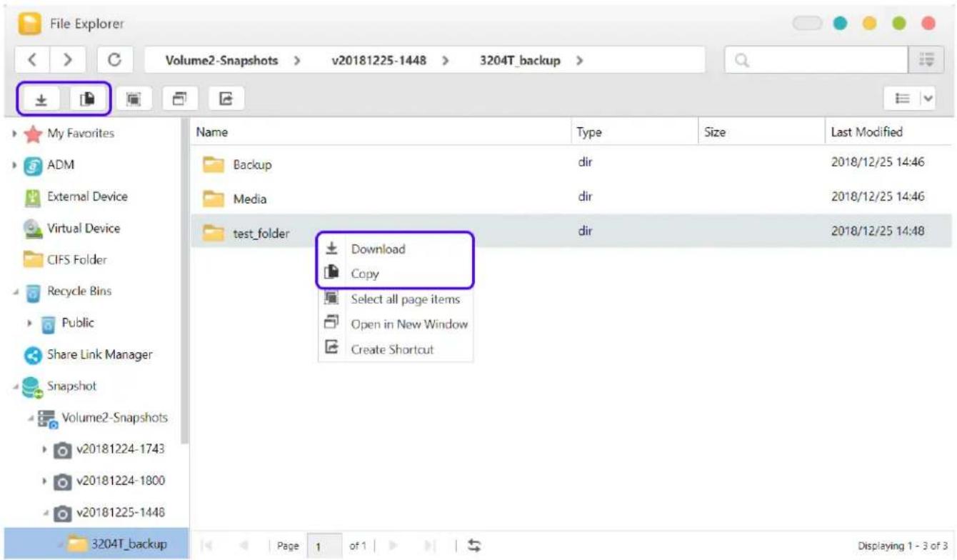Click the Copy toolbar icon
This screenshot has width=957, height=560.
pos(87,99)
